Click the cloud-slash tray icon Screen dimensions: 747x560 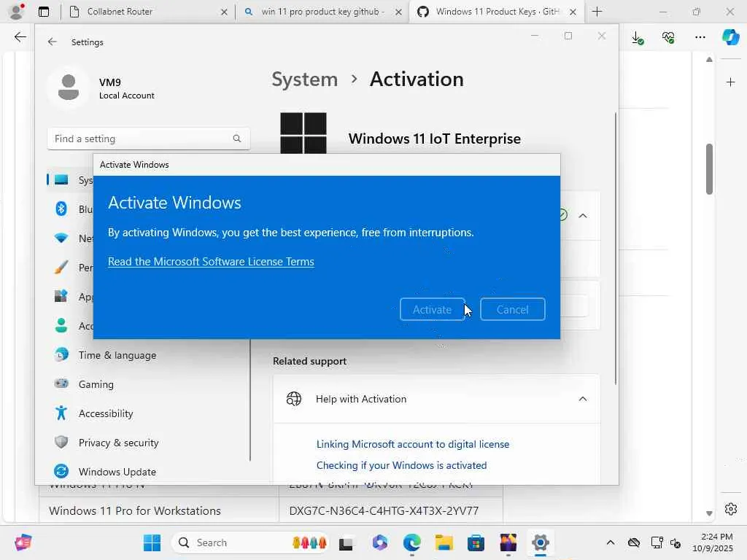tap(634, 542)
